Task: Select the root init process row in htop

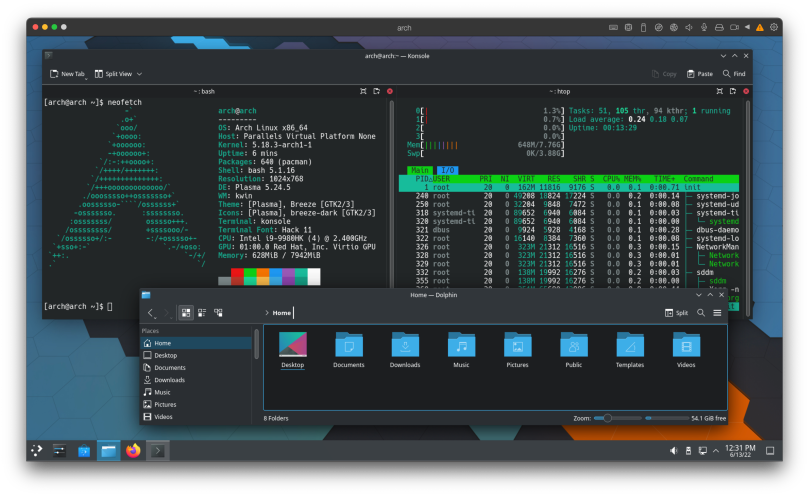Action: [569, 187]
